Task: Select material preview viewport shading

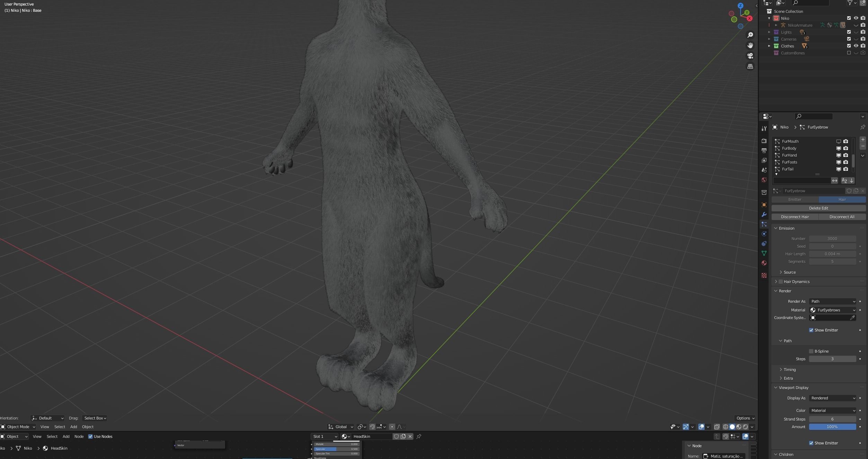Action: pos(739,427)
